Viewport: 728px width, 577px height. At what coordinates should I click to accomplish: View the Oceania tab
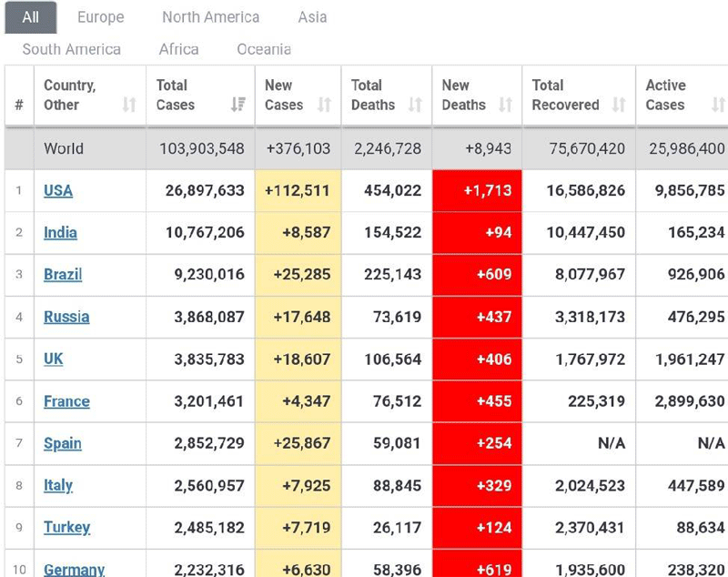[x=264, y=49]
